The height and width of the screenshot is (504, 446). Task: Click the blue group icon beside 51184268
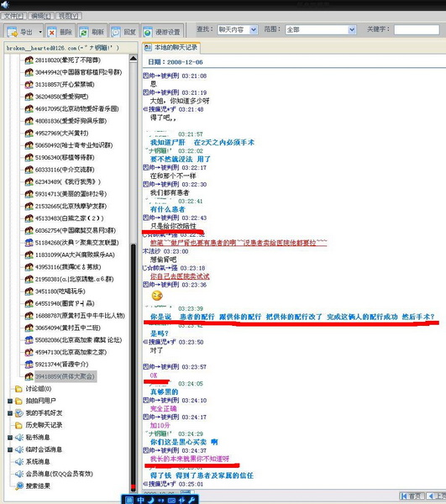coord(29,243)
